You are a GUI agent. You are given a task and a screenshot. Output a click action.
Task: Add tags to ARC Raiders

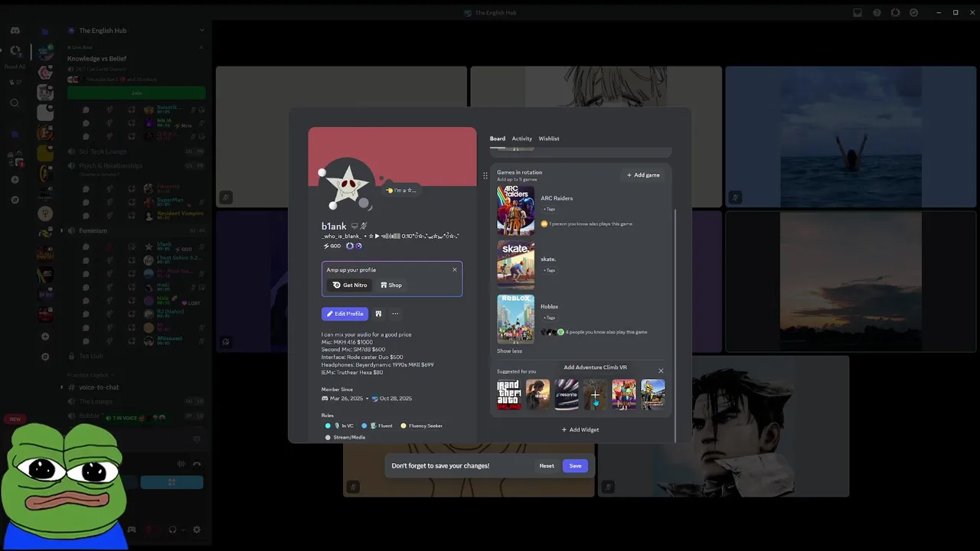point(549,209)
